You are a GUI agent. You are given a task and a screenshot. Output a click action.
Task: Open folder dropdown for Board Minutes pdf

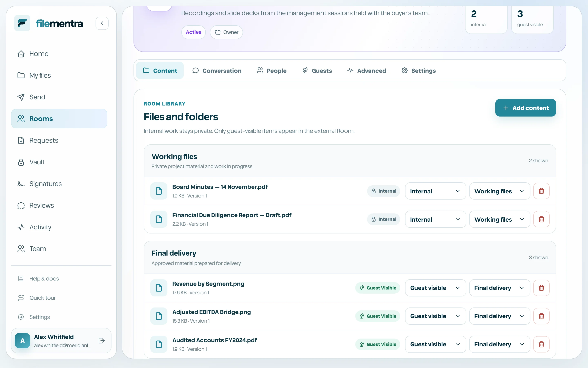click(499, 191)
